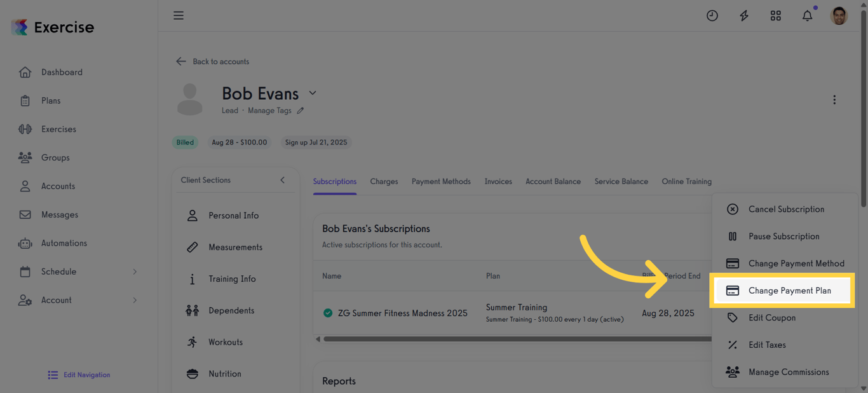Open Groups in sidebar

(55, 158)
